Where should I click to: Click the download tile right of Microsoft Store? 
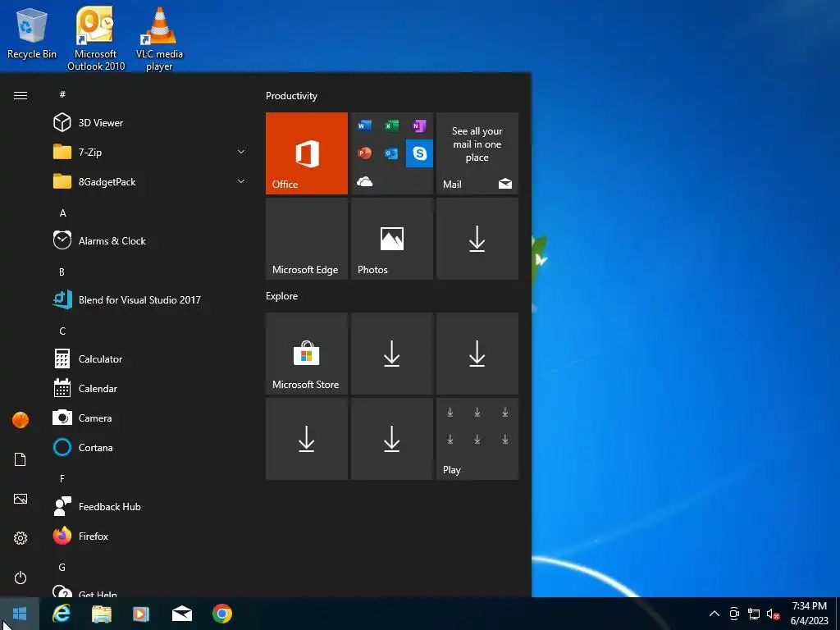(x=392, y=354)
